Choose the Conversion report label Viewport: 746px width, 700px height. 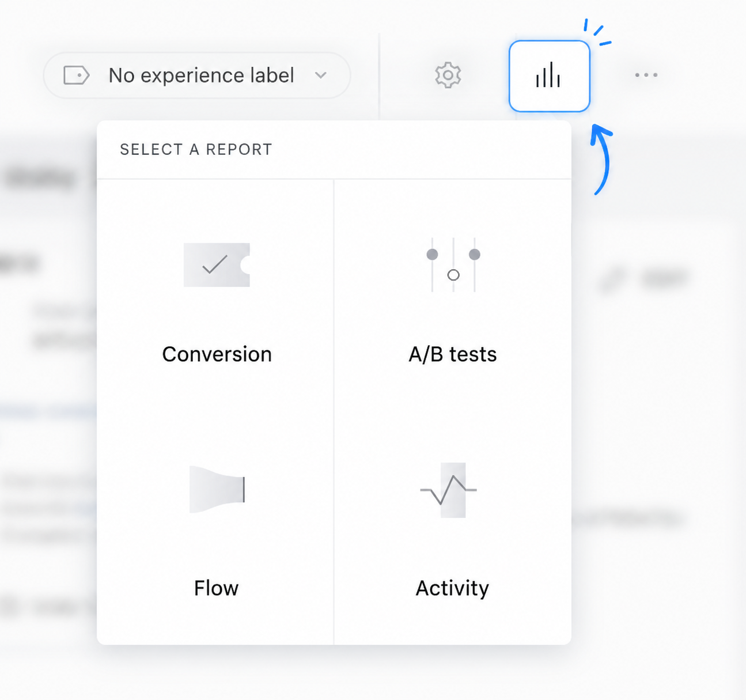point(217,354)
